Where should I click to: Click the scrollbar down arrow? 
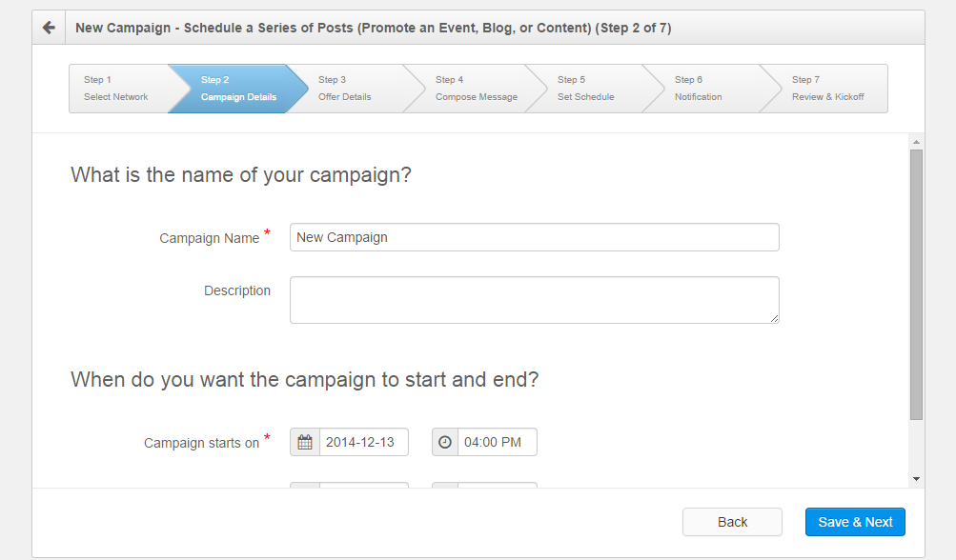point(915,478)
